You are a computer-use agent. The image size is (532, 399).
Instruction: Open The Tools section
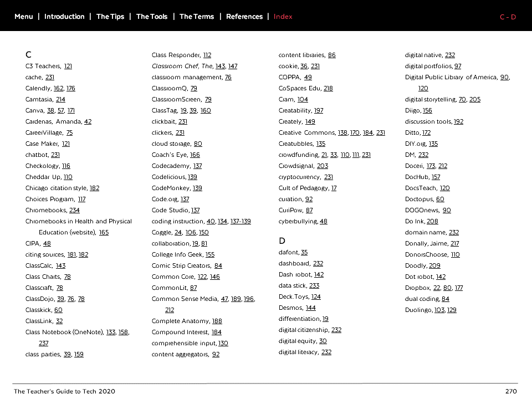[x=152, y=16]
